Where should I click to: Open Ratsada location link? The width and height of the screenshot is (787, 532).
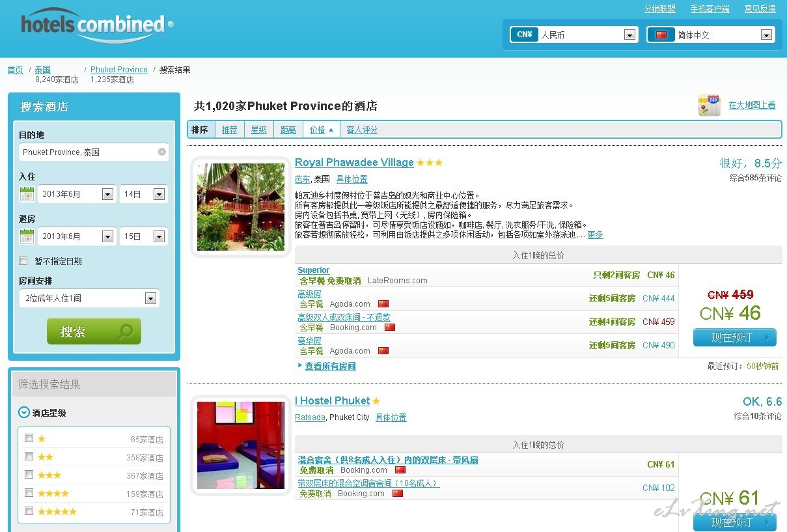pos(310,417)
